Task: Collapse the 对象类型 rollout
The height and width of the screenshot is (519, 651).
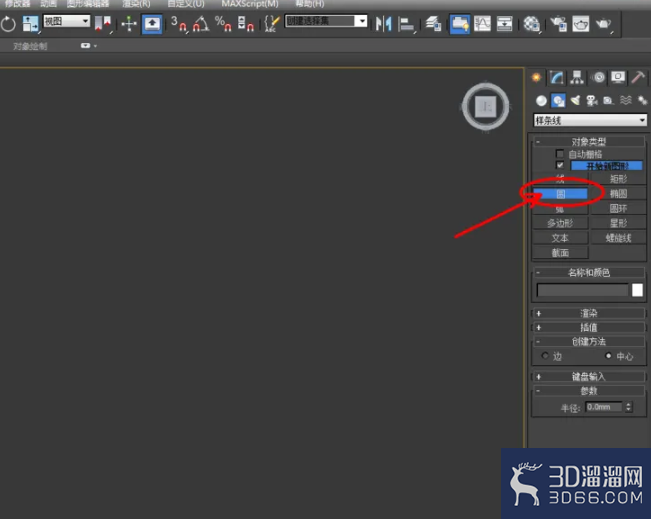Action: [x=589, y=142]
